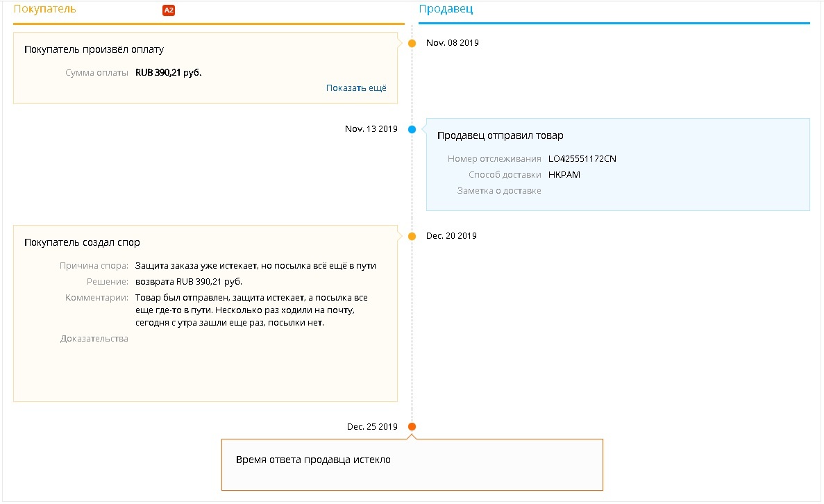Screen dimensions: 824x504
Task: Click the 'Сумма оплаты' label
Action: point(96,72)
